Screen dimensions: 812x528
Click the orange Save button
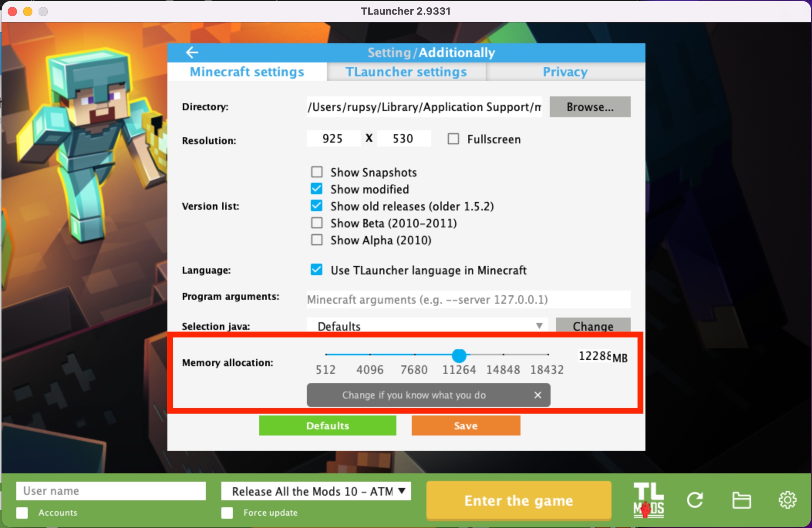466,425
